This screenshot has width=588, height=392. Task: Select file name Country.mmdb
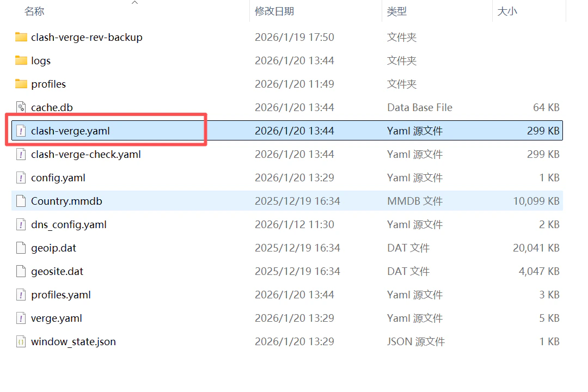(x=66, y=201)
